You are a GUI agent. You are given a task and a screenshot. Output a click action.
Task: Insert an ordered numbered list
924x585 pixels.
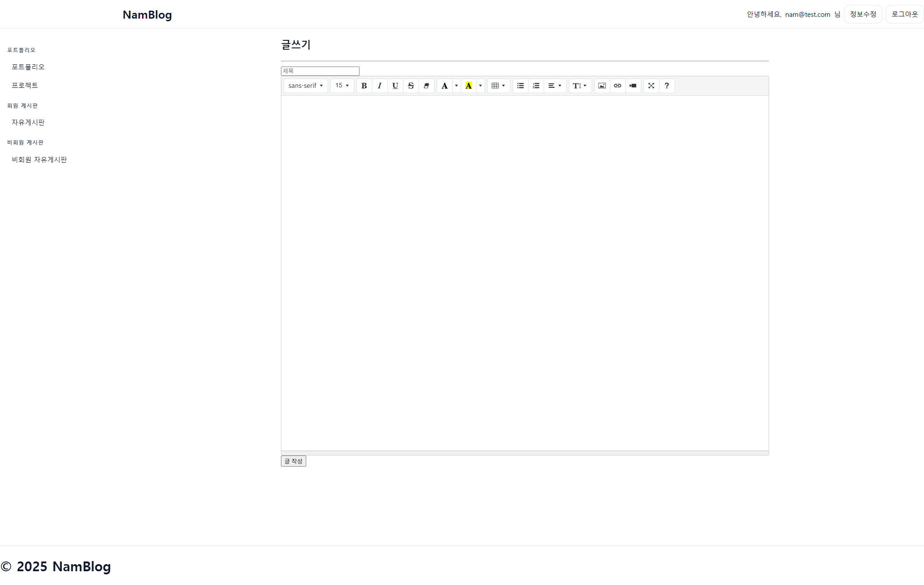tap(536, 86)
